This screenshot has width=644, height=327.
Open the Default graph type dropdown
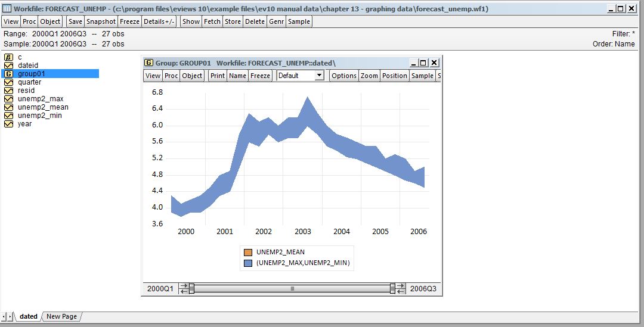click(319, 76)
